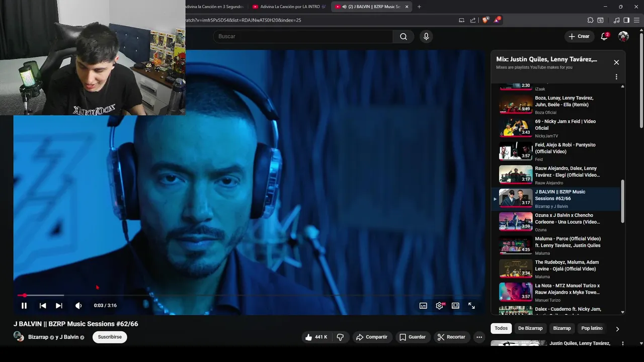Open Brave Shields lion icon
The height and width of the screenshot is (362, 644).
pos(486,20)
